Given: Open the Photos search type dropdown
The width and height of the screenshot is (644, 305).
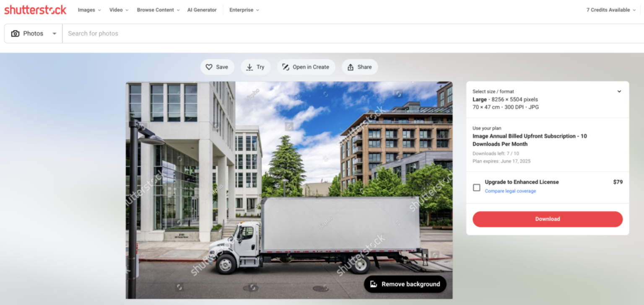Looking at the screenshot, I should click(54, 34).
